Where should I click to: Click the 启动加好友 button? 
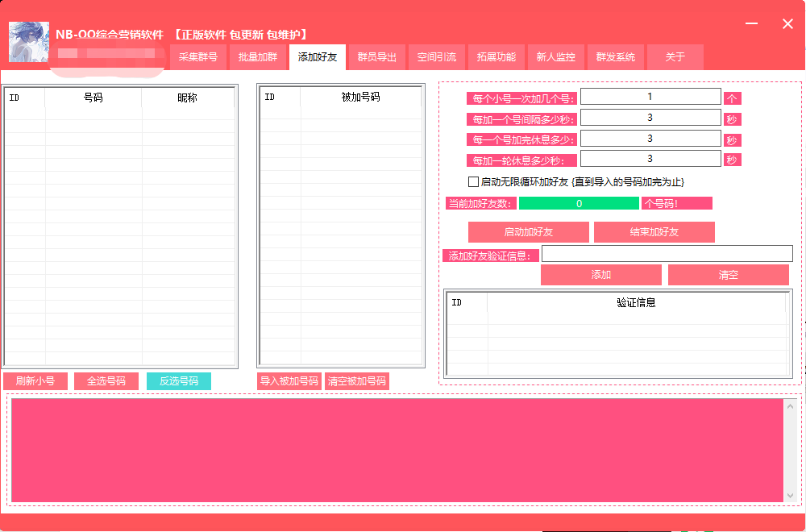pos(529,232)
